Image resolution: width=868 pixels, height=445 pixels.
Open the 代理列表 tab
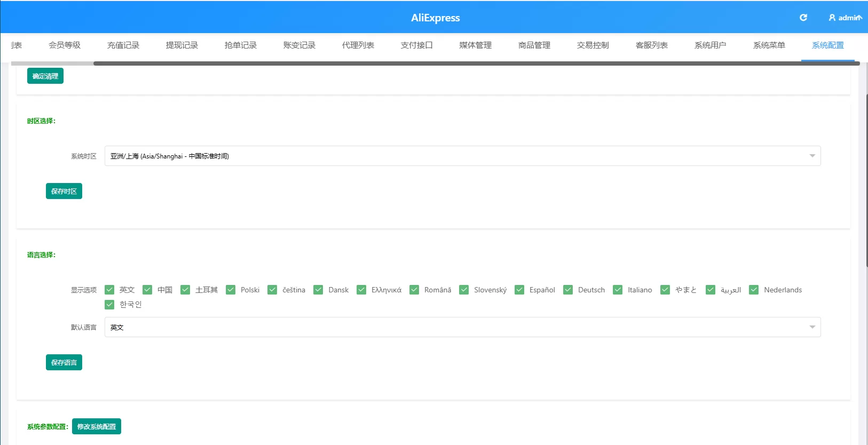(358, 45)
